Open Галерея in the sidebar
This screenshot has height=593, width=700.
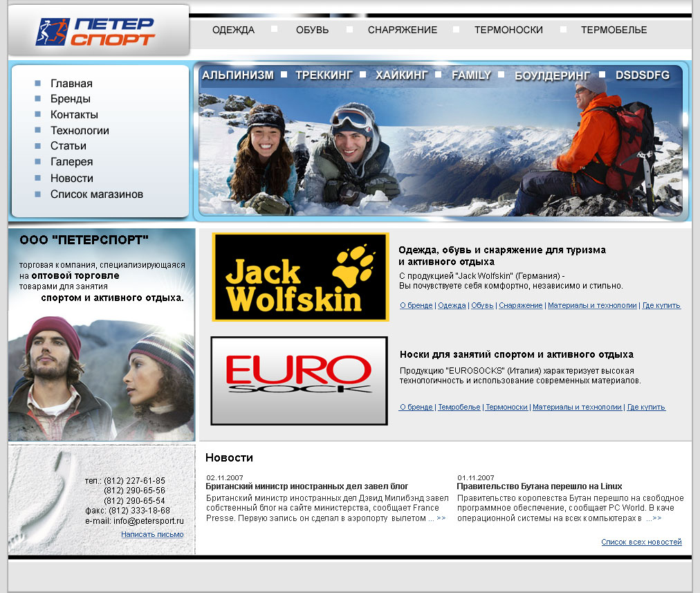coord(71,162)
